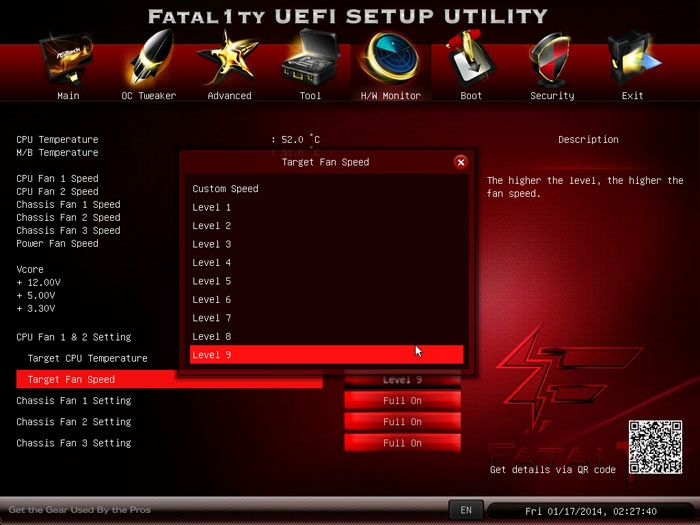700x525 pixels.
Task: Select the Chassis Fan 3 Setting label
Action: pyautogui.click(x=74, y=443)
